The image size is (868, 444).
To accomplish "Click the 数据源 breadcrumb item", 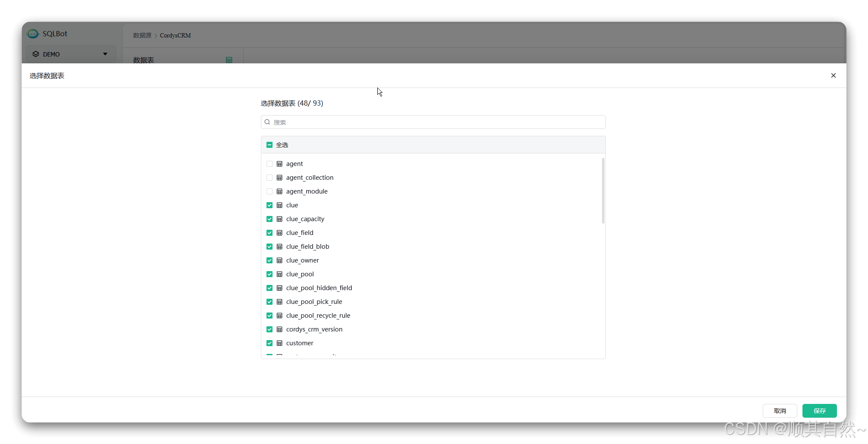I will point(142,35).
